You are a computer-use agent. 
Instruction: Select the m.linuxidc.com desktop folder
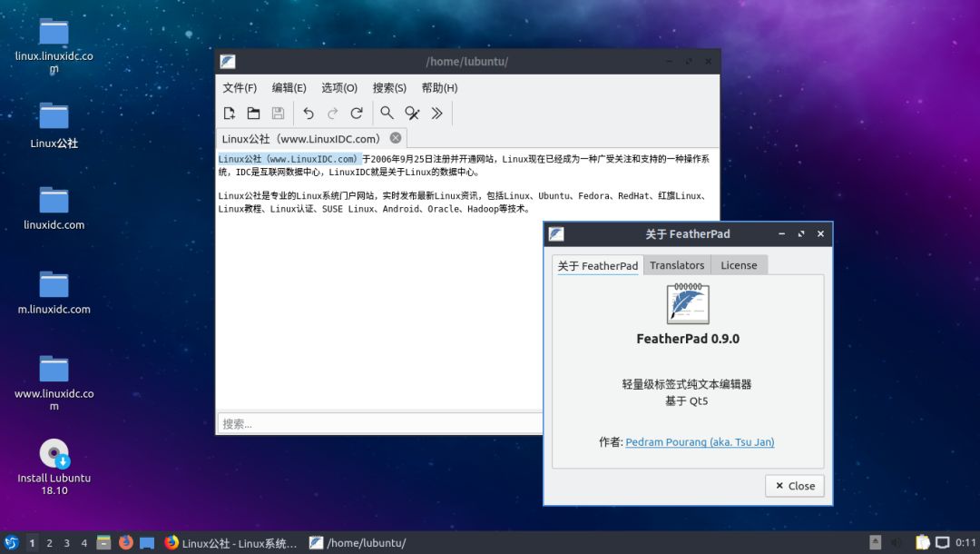[54, 292]
